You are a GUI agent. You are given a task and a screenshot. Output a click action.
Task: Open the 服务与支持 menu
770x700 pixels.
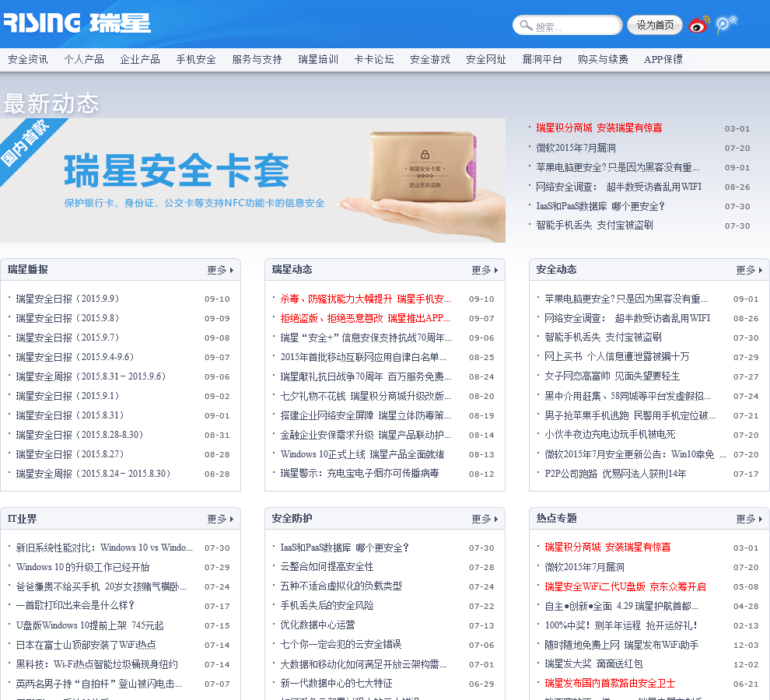(257, 59)
